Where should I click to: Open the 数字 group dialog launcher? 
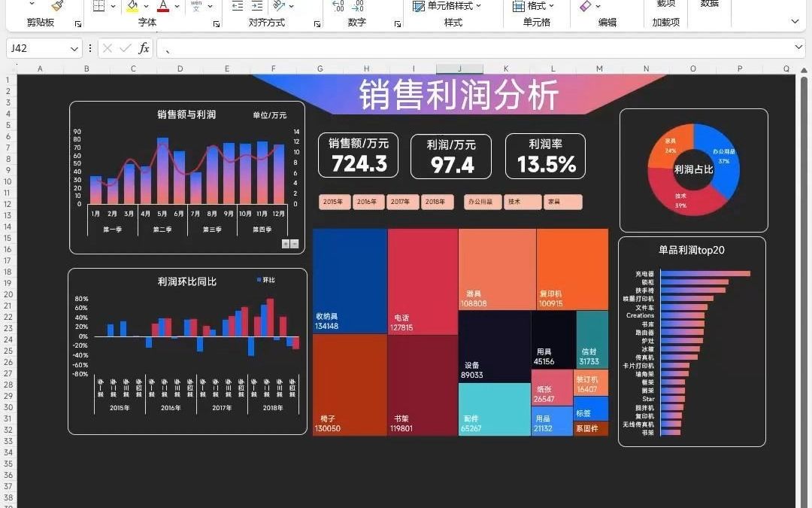click(x=397, y=26)
